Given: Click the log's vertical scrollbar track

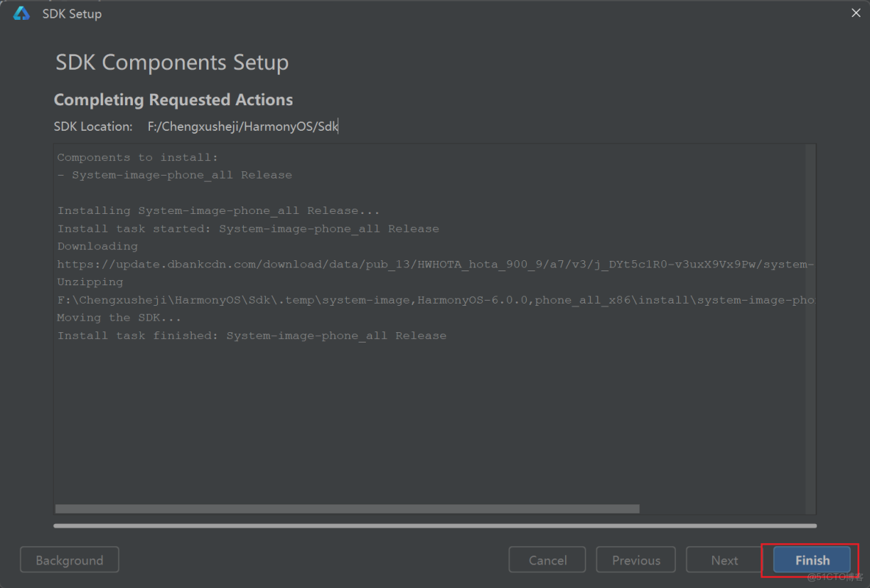Looking at the screenshot, I should click(810, 323).
